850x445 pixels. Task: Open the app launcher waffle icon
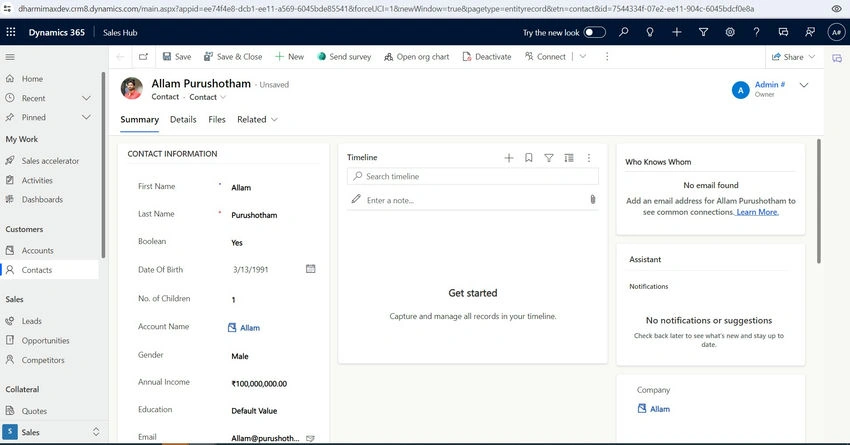point(11,33)
